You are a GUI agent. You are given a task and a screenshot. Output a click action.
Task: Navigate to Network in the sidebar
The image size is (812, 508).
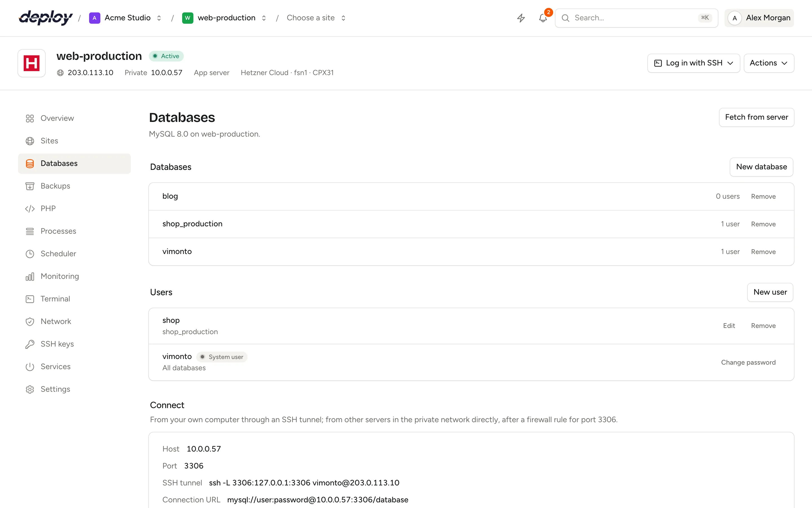pos(74,321)
